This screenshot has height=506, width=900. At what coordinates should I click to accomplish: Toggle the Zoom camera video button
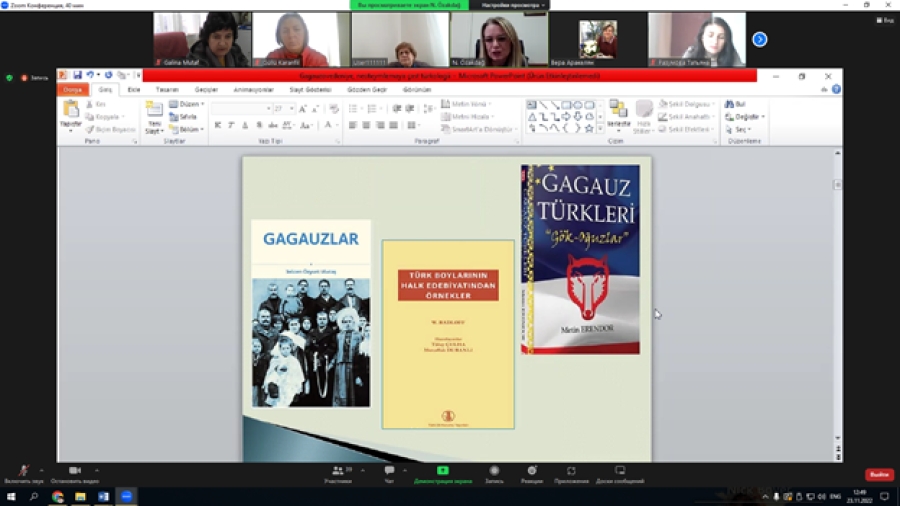click(75, 471)
